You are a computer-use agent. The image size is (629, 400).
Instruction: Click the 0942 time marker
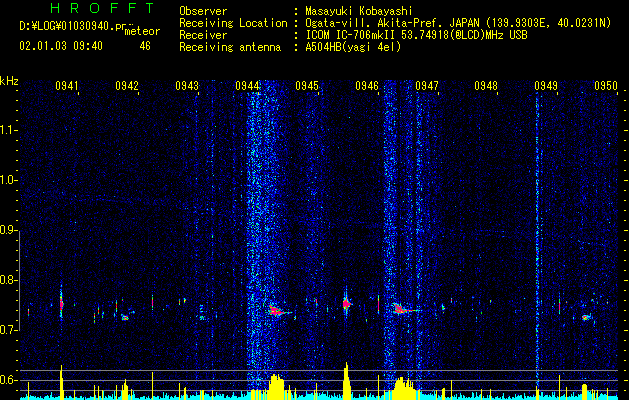click(127, 86)
